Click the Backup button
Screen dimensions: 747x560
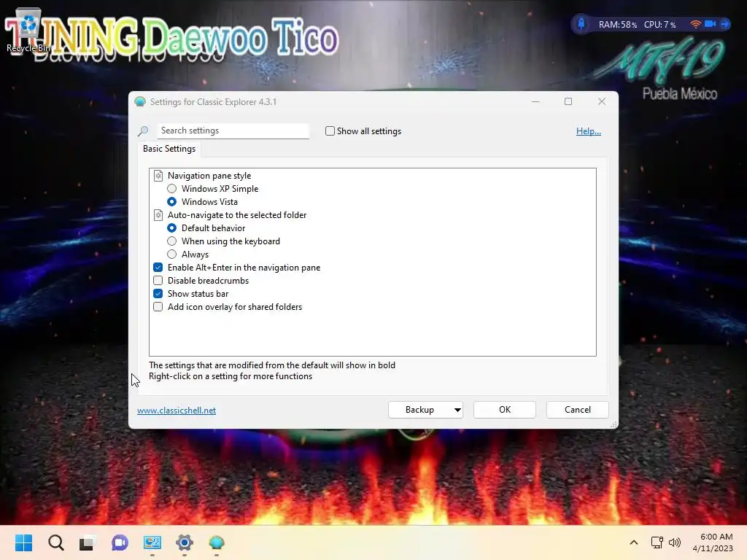419,410
